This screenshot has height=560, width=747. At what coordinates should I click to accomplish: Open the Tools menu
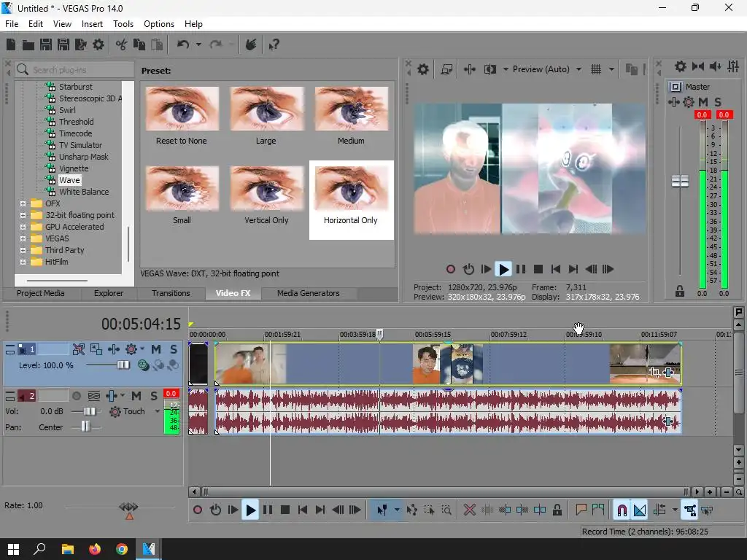tap(123, 24)
